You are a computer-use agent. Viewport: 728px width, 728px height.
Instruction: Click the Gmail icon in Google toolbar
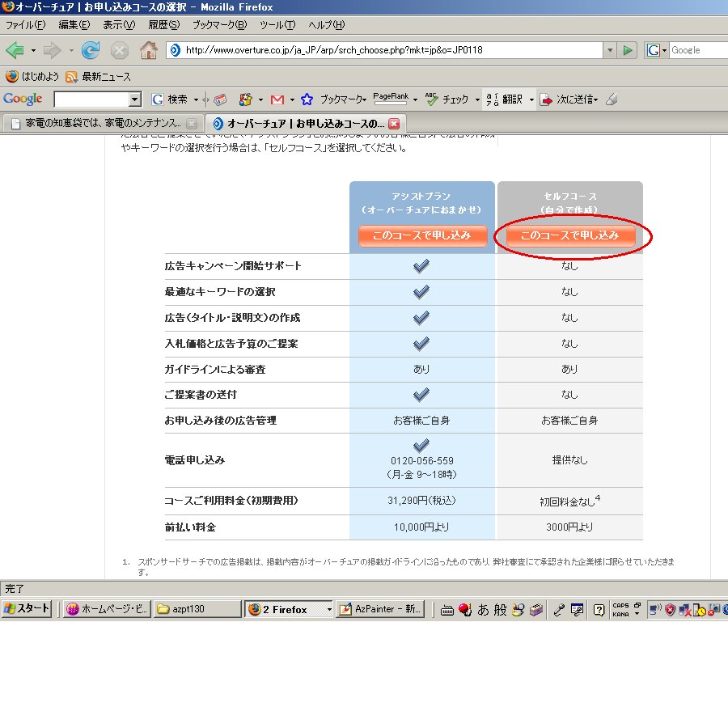click(277, 99)
